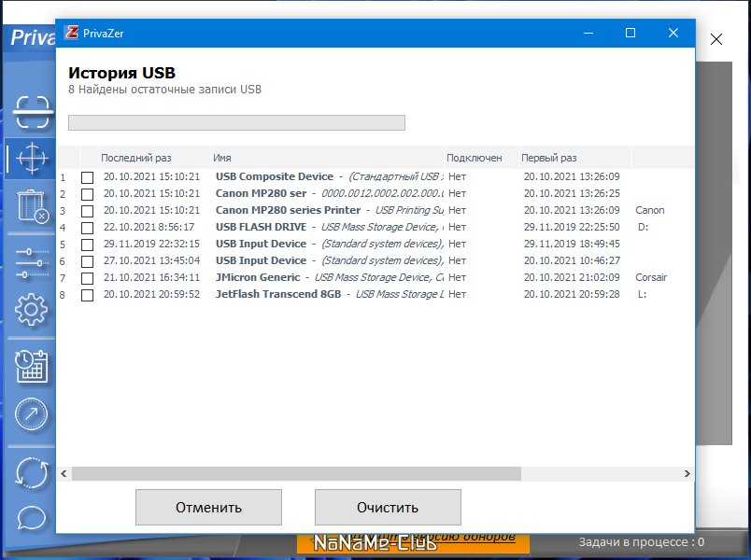Select the JMicron Generic entry

pyautogui.click(x=258, y=277)
